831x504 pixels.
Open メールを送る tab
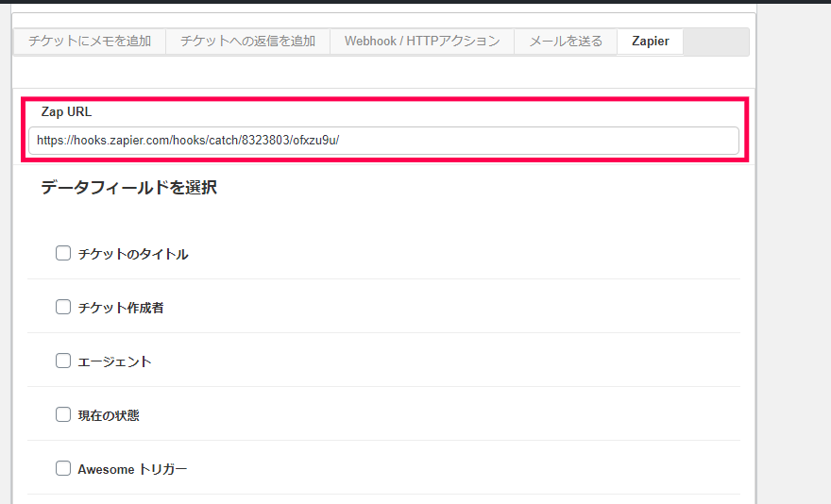point(566,42)
